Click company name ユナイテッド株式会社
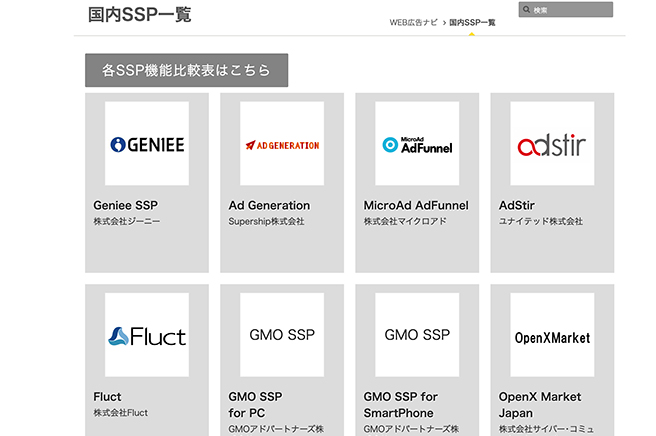 tap(541, 221)
